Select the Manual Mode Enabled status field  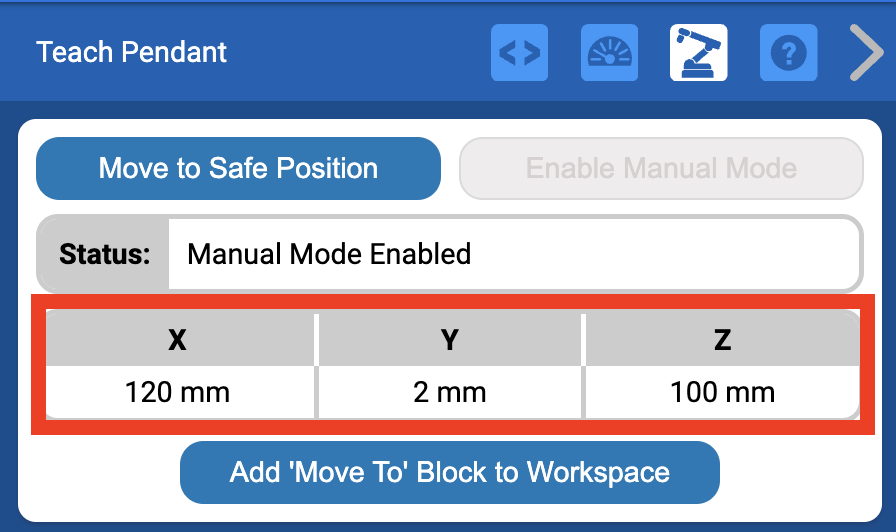(512, 253)
